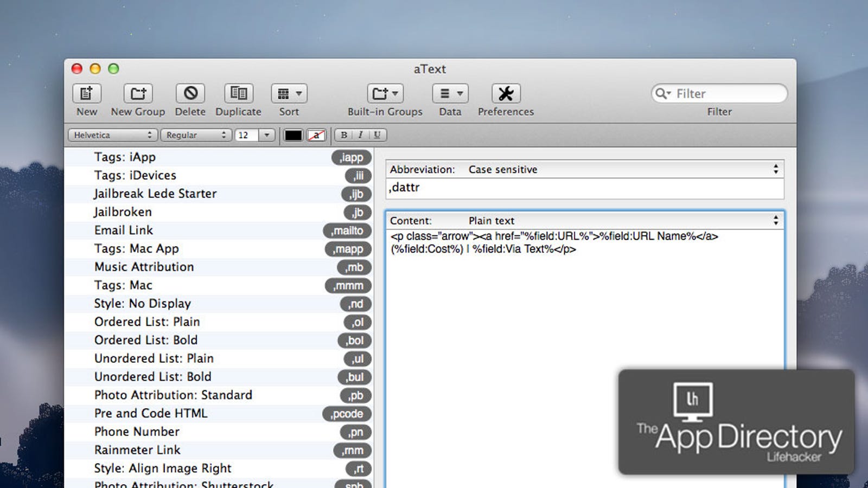Click the ,mmm abbreviation badge
The height and width of the screenshot is (488, 868).
[348, 286]
